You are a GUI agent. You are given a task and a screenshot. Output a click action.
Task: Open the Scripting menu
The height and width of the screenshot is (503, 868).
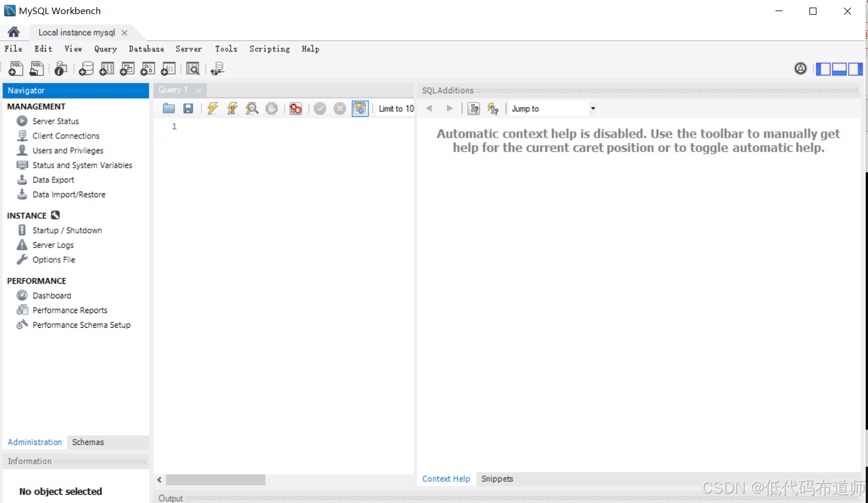269,49
